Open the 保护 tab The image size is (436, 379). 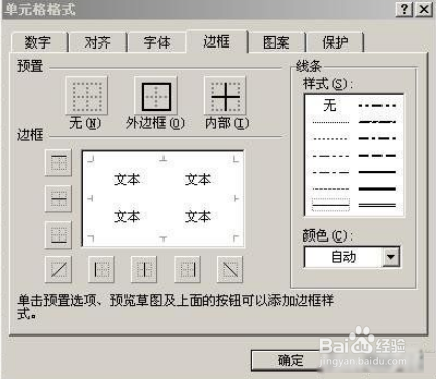(335, 43)
